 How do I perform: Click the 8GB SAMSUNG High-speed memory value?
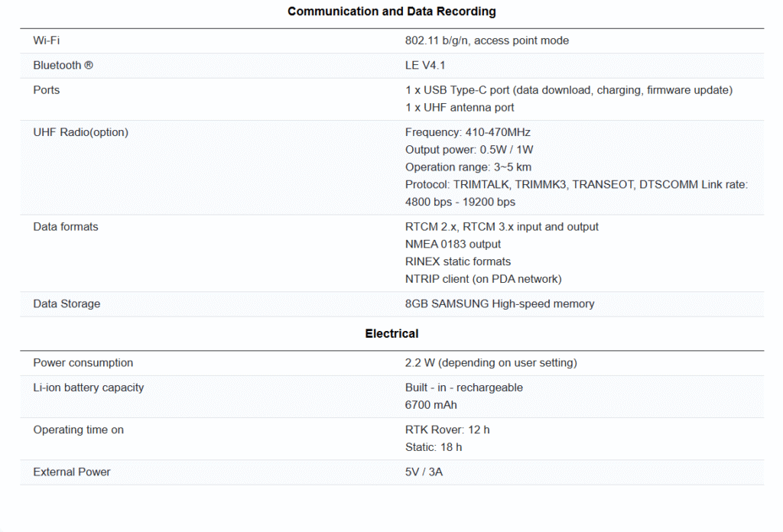(499, 304)
